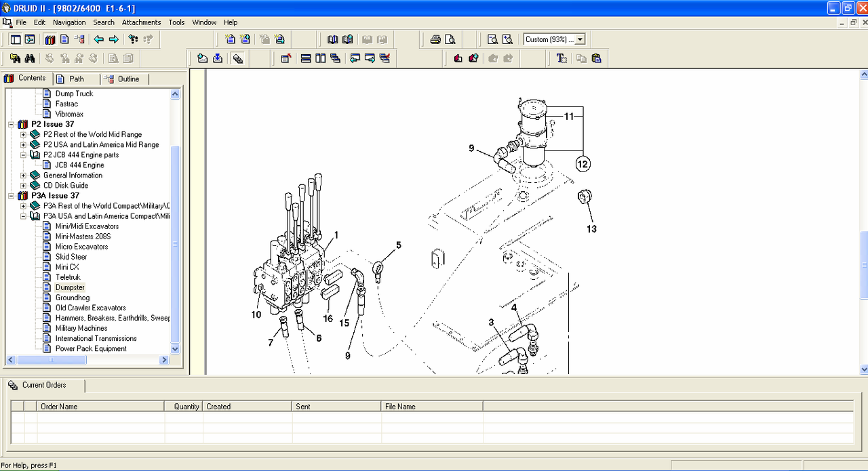Click the Quantity column header
Image resolution: width=868 pixels, height=471 pixels.
pos(184,407)
